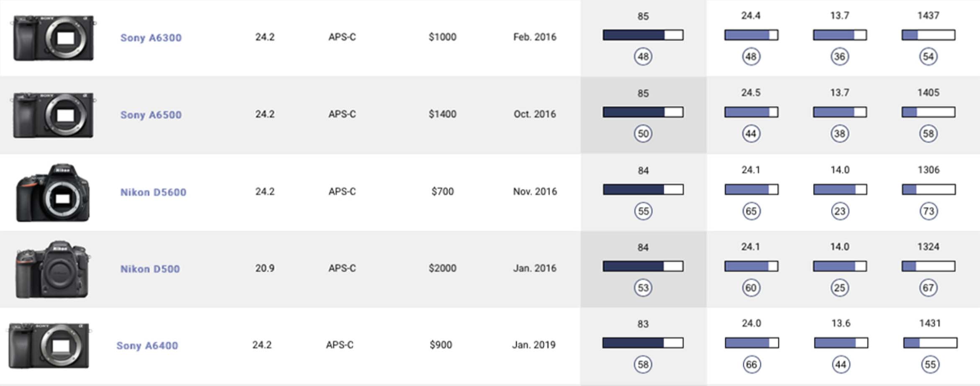Click the Sony A6400 score bar for 1431
Viewport: 980px width, 386px height.
click(930, 343)
